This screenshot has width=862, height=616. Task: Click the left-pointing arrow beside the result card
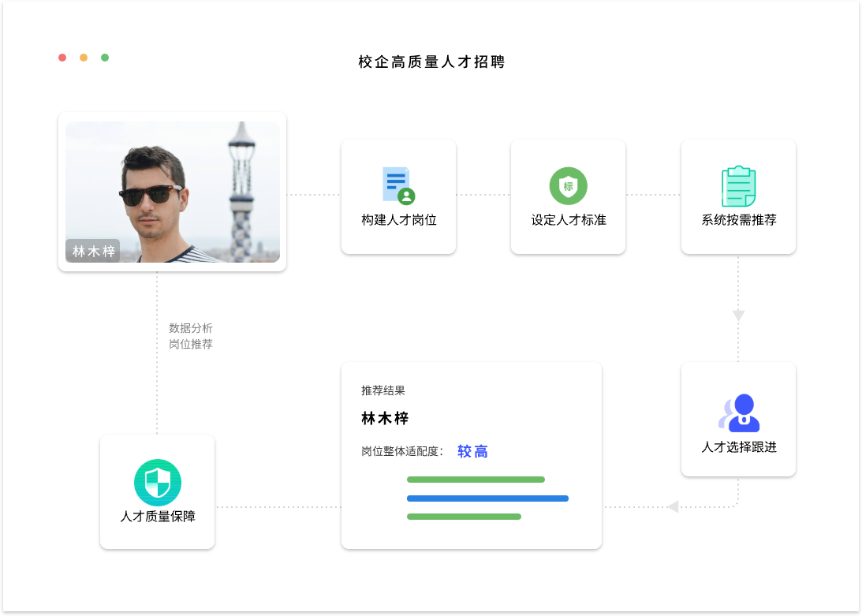(x=673, y=506)
